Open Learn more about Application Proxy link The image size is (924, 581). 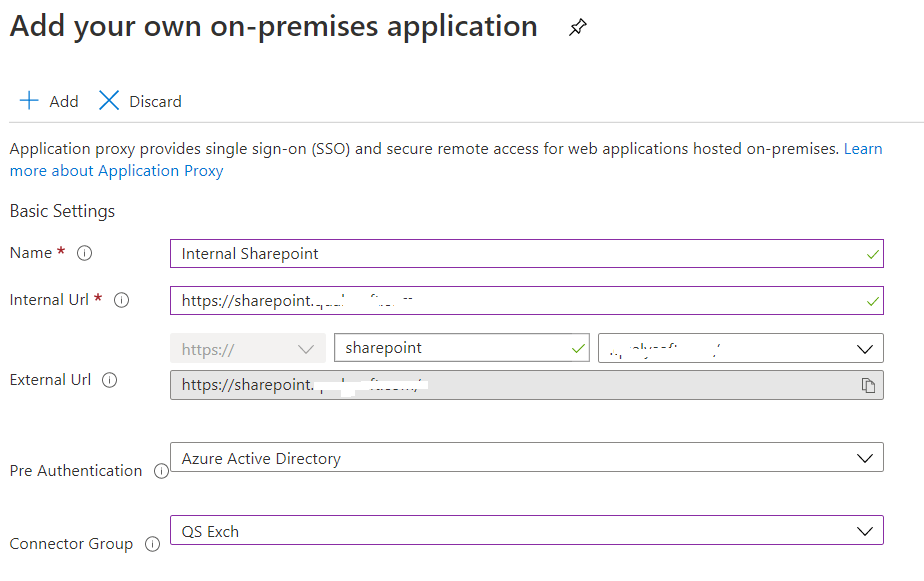[x=116, y=170]
